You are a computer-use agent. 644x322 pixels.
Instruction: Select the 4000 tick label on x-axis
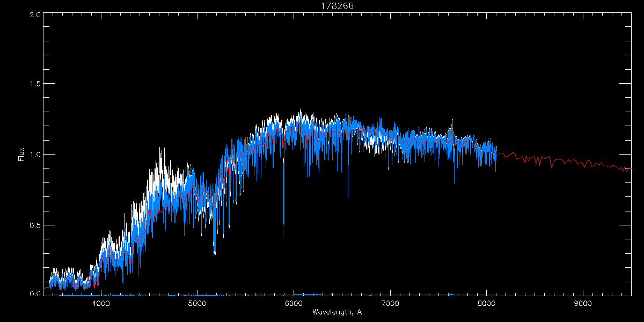click(101, 303)
